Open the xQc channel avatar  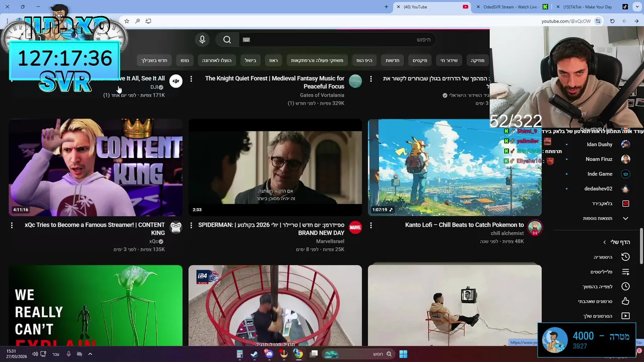pos(176,227)
